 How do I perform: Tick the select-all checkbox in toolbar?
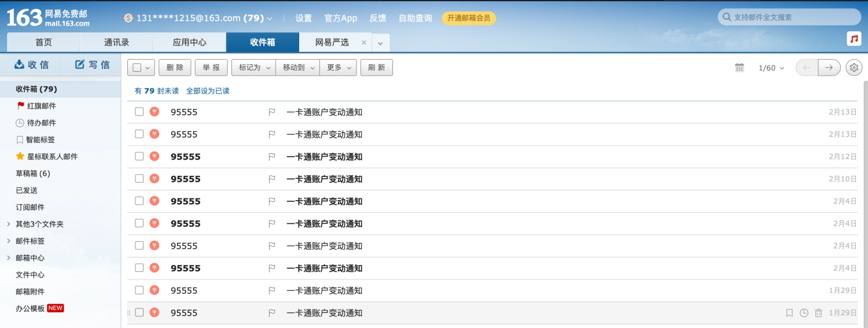click(137, 68)
